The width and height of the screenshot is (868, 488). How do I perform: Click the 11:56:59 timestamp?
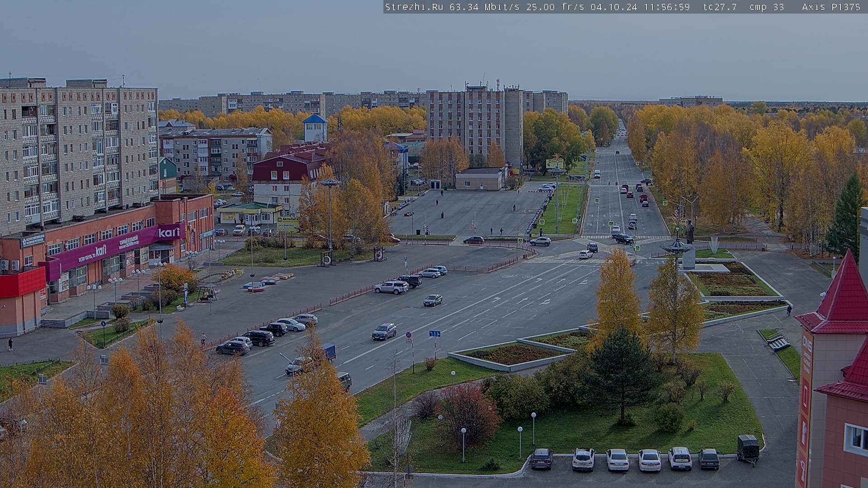[666, 7]
